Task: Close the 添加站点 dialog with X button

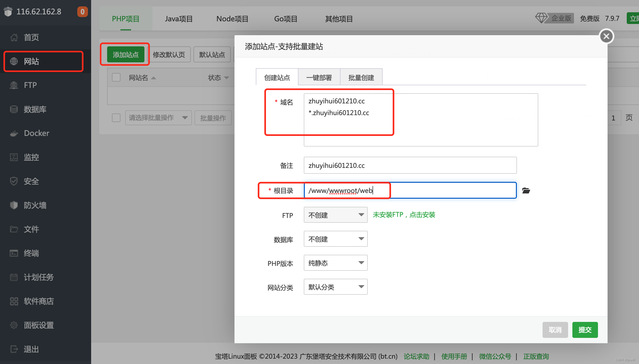Action: pyautogui.click(x=606, y=36)
